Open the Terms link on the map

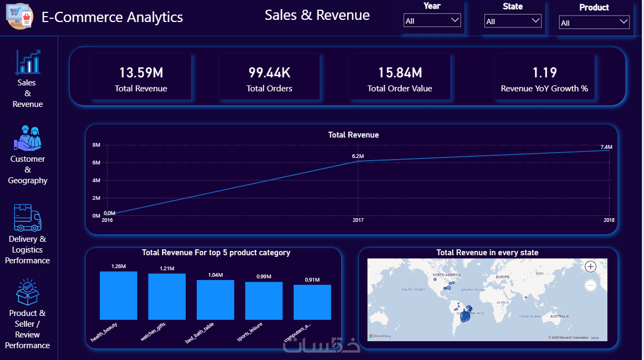(x=595, y=338)
